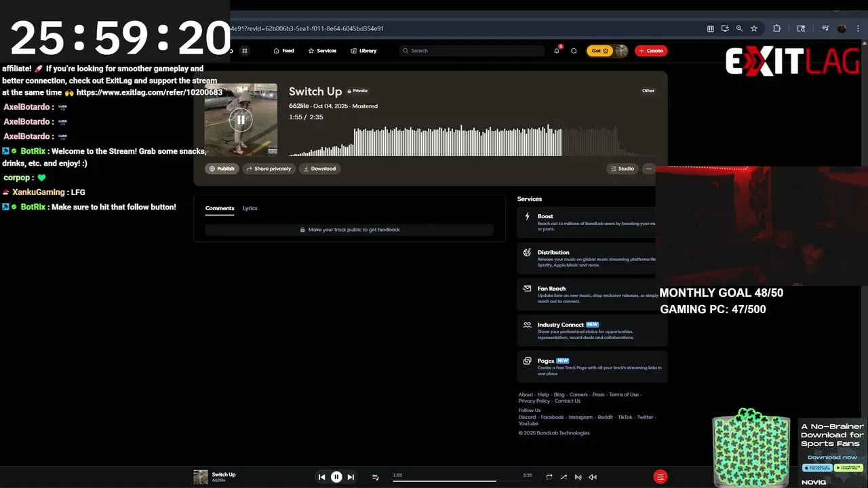
Task: Open the Feed page
Action: [x=283, y=51]
